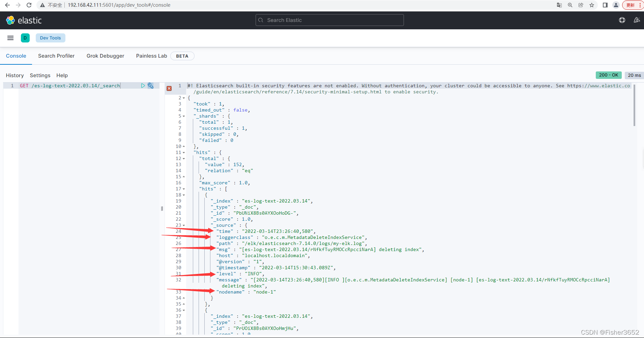Collapse the _source block on line 23
The image size is (644, 338).
(184, 225)
